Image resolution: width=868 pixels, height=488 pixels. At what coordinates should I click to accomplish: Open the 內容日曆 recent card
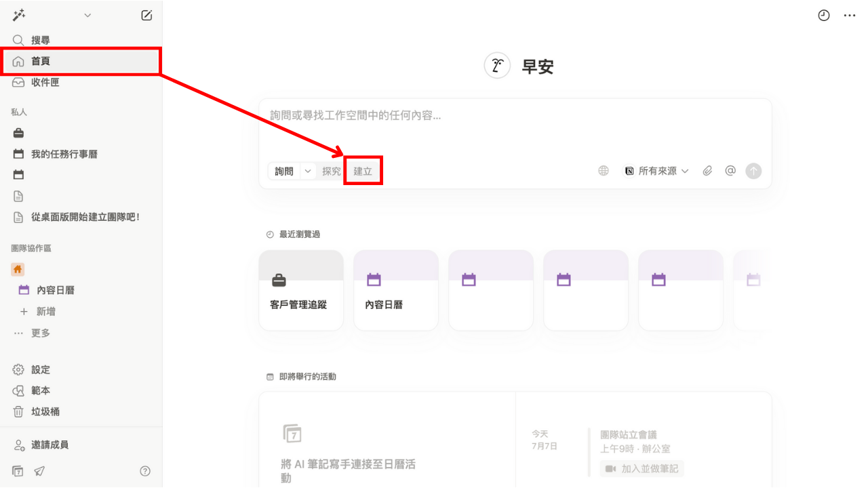(396, 290)
